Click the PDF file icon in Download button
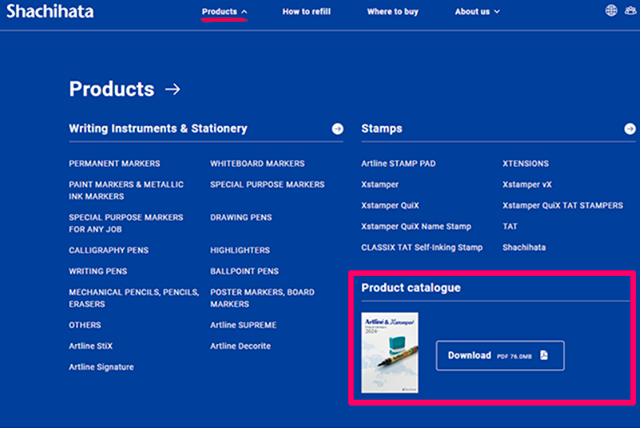Image resolution: width=640 pixels, height=428 pixels. [x=544, y=355]
